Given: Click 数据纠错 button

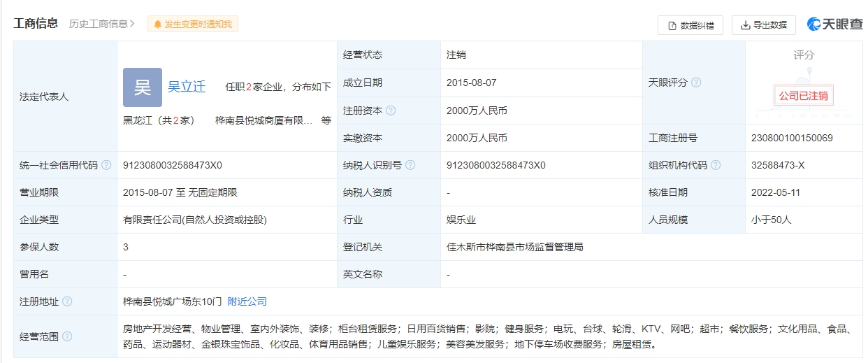Looking at the screenshot, I should pos(690,25).
